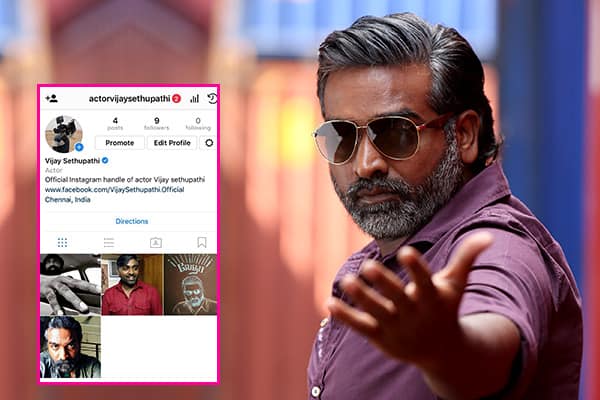600x400 pixels.
Task: Switch to the grid view tab
Action: click(x=62, y=242)
